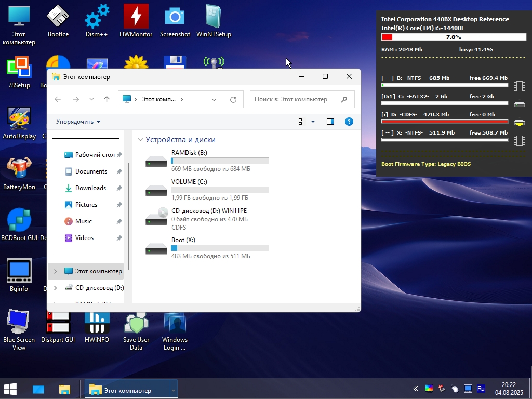Open Blue Screen View desktop icon

click(19, 330)
